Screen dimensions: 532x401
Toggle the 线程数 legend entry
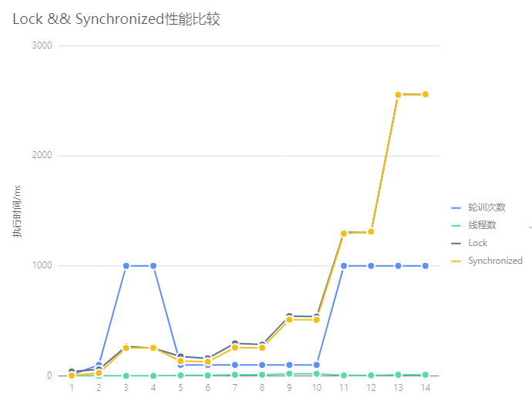pos(473,225)
